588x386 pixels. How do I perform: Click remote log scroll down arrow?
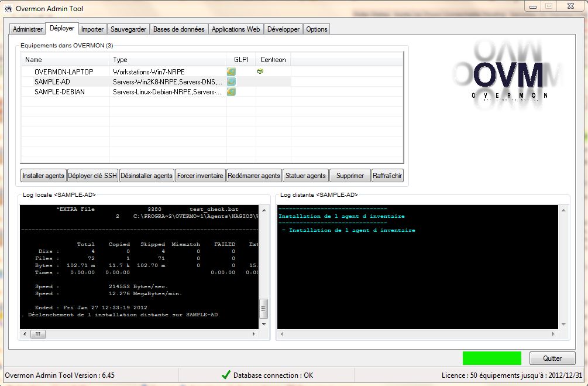[x=563, y=324]
